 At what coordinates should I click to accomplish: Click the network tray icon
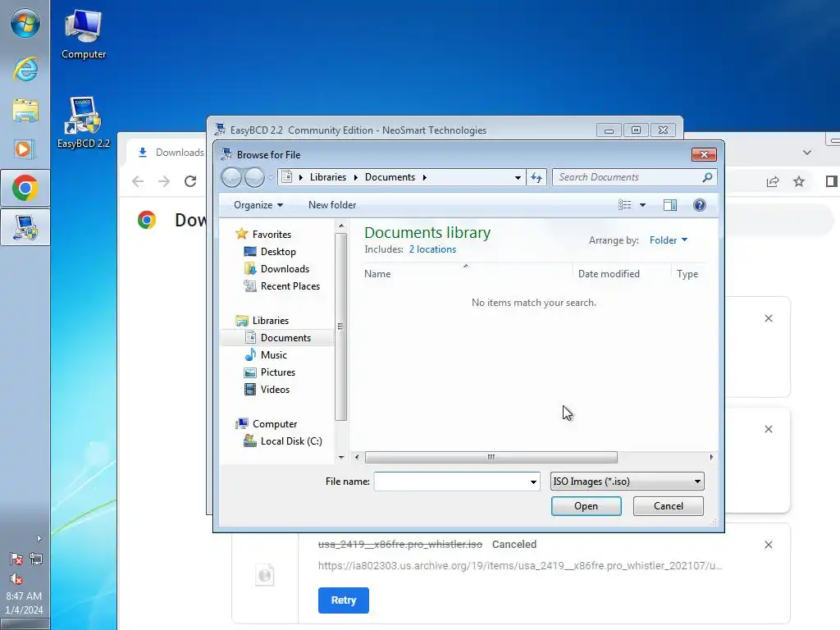click(x=36, y=559)
